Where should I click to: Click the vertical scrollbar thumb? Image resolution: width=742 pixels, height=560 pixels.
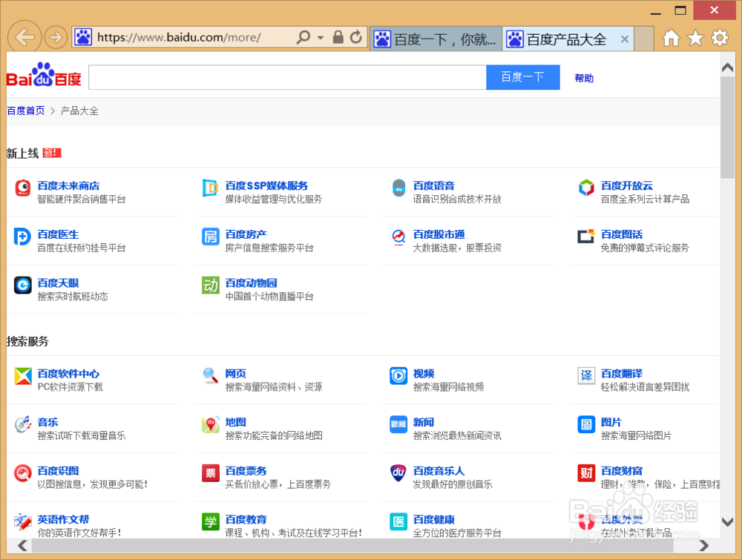pos(727,127)
